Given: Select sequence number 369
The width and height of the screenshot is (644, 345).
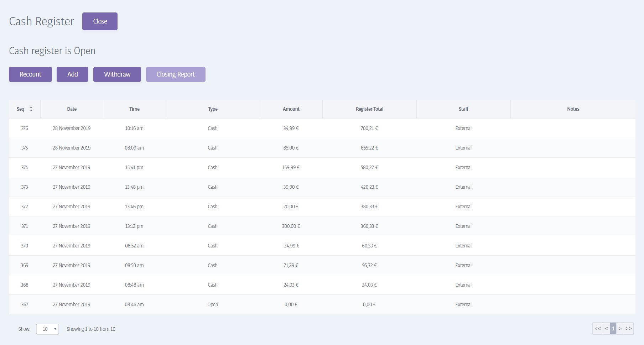Looking at the screenshot, I should [x=25, y=265].
